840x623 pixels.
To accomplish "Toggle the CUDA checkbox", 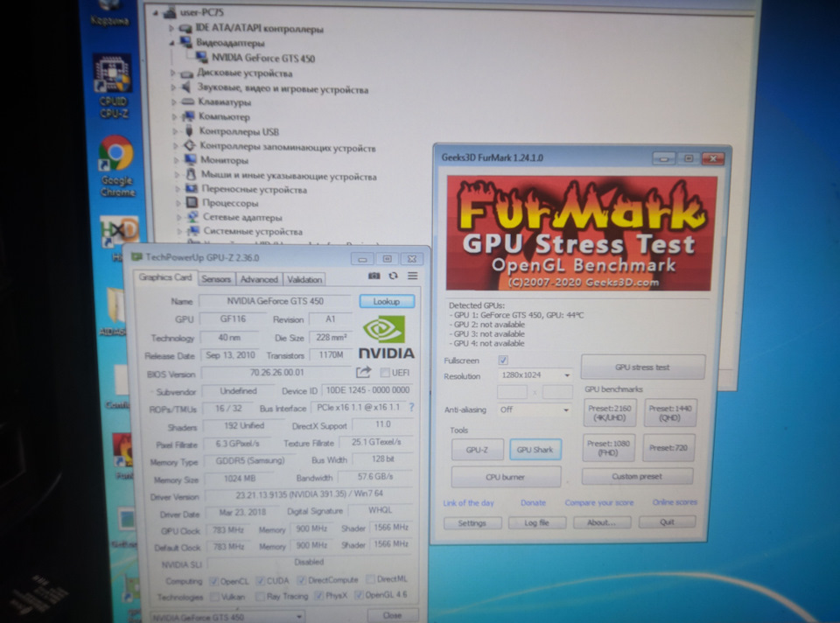I will [261, 581].
